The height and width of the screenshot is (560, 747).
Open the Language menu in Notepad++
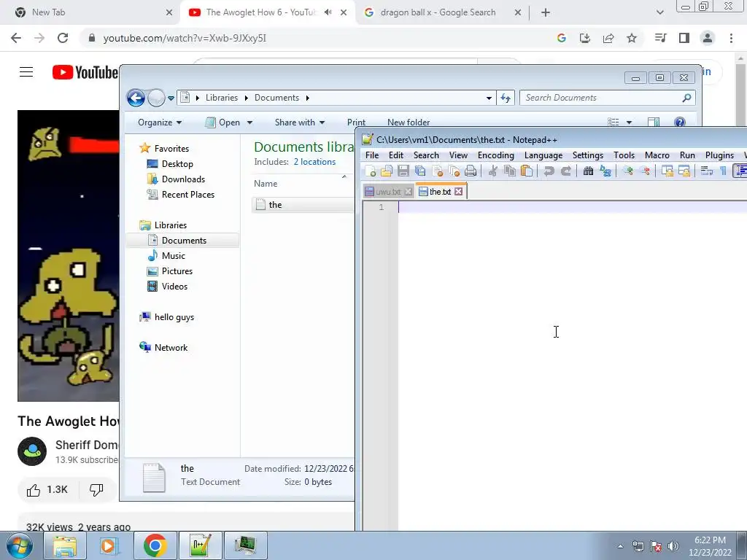(543, 155)
